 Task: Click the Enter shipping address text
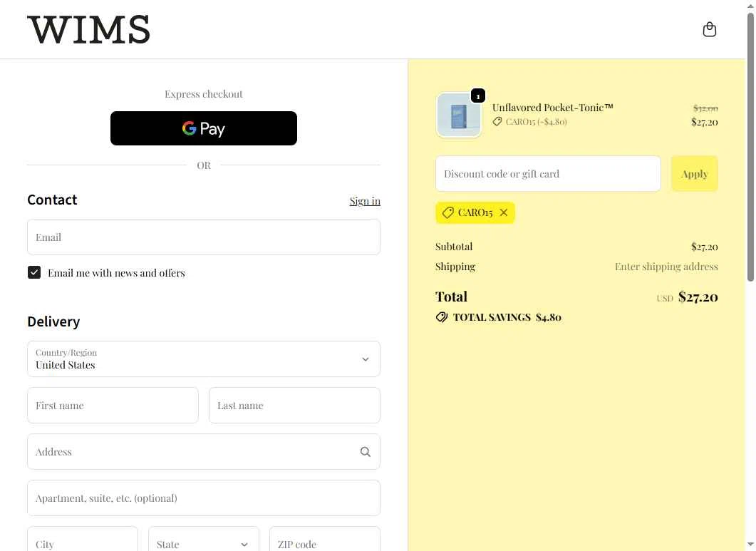(666, 267)
